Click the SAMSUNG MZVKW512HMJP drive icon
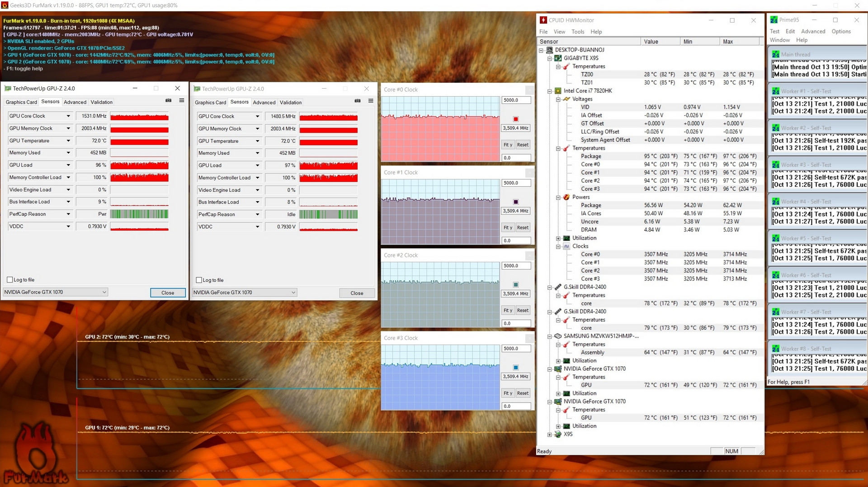This screenshot has width=868, height=487. (558, 336)
